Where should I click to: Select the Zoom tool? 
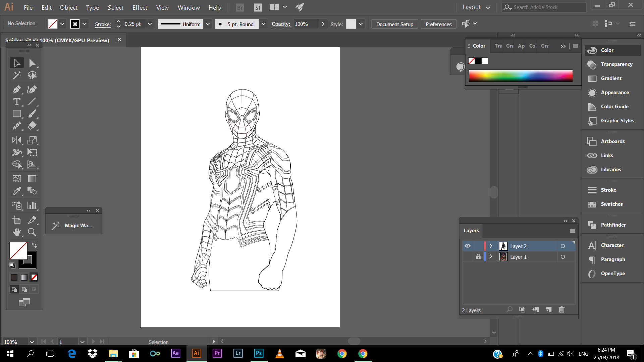pyautogui.click(x=32, y=232)
